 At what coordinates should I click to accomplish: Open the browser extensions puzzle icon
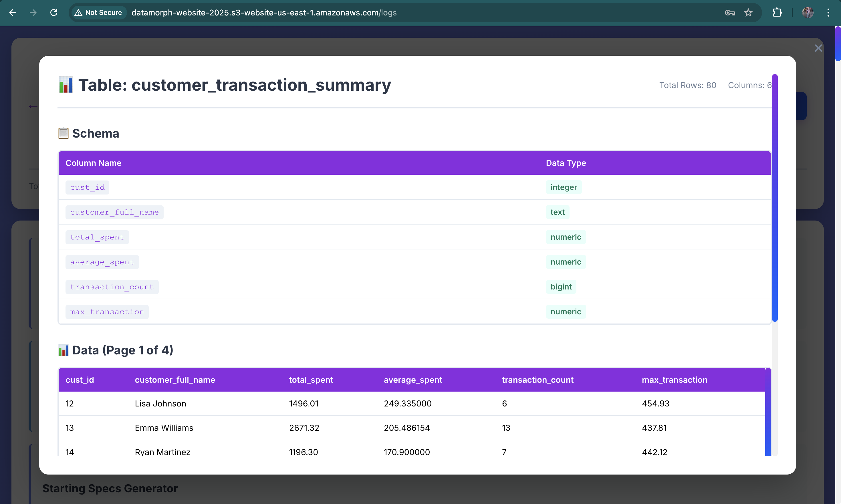coord(777,13)
